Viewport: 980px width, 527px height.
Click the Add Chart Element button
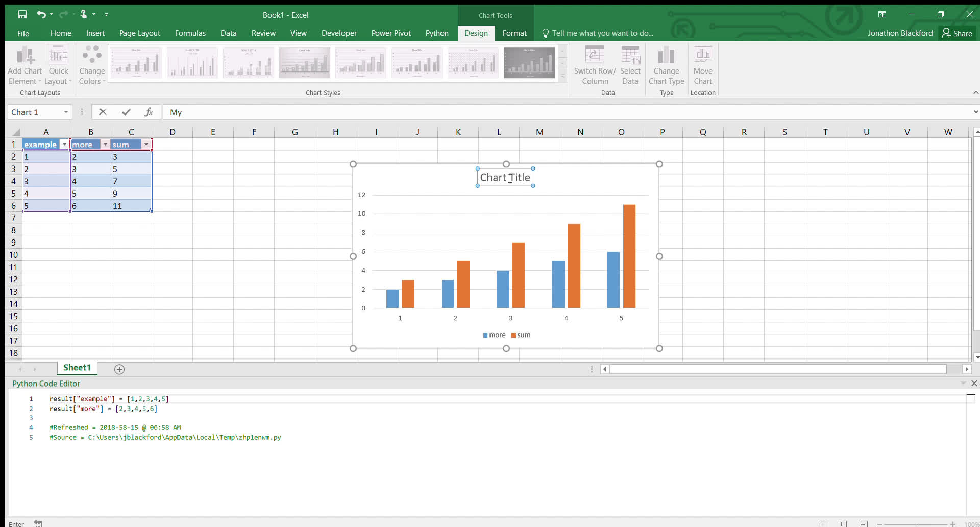click(24, 65)
